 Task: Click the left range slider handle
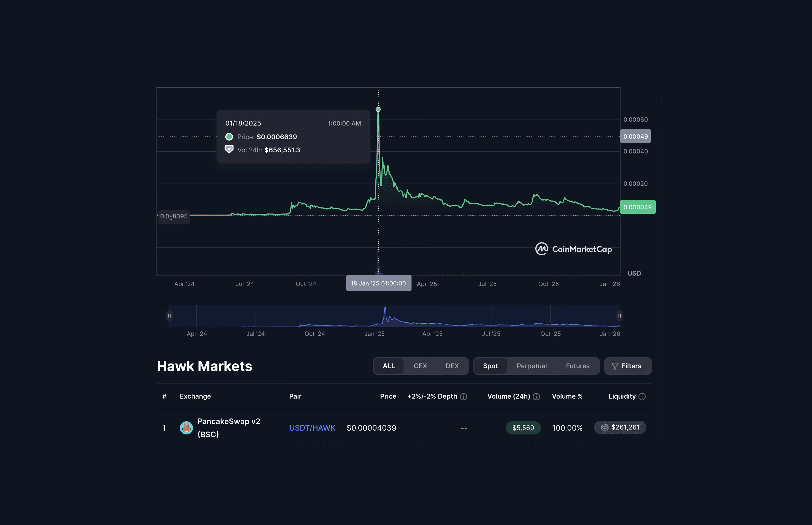169,316
